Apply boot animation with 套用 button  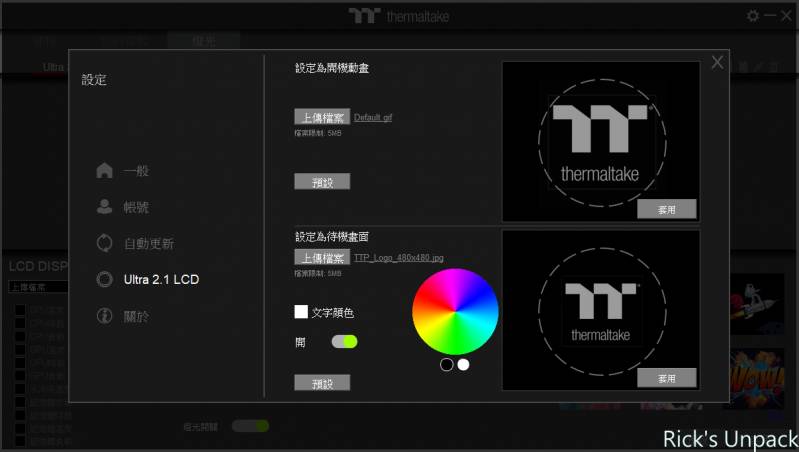coord(667,209)
